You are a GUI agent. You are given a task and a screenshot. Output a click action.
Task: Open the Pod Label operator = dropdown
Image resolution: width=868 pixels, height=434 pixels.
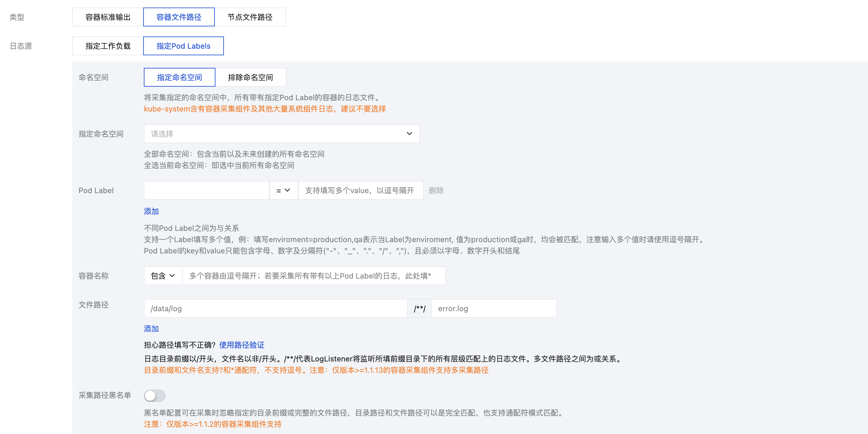[283, 190]
